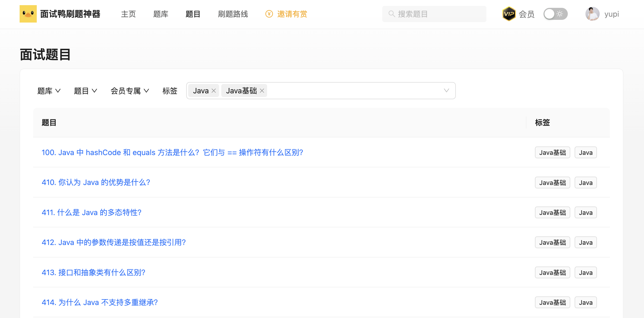Click the 邀请有赏 link

tap(292, 14)
